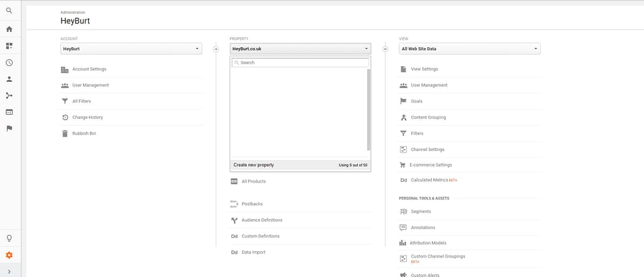
Task: Open Audience Definitions menu item
Action: 262,220
